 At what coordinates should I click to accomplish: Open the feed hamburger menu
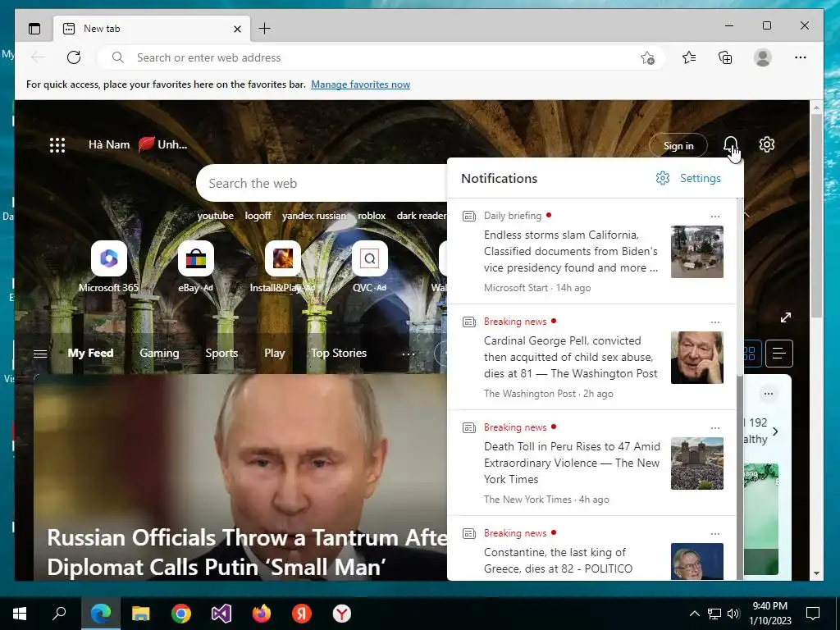pyautogui.click(x=40, y=354)
